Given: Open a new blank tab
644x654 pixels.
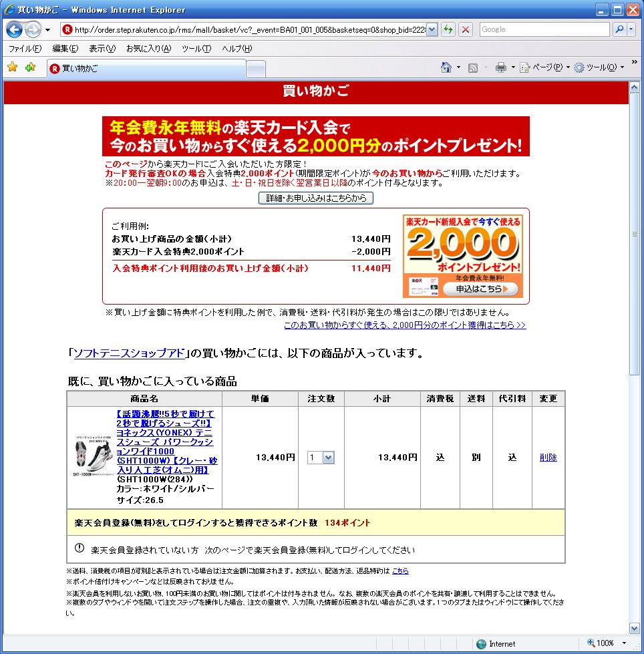Looking at the screenshot, I should tap(256, 69).
